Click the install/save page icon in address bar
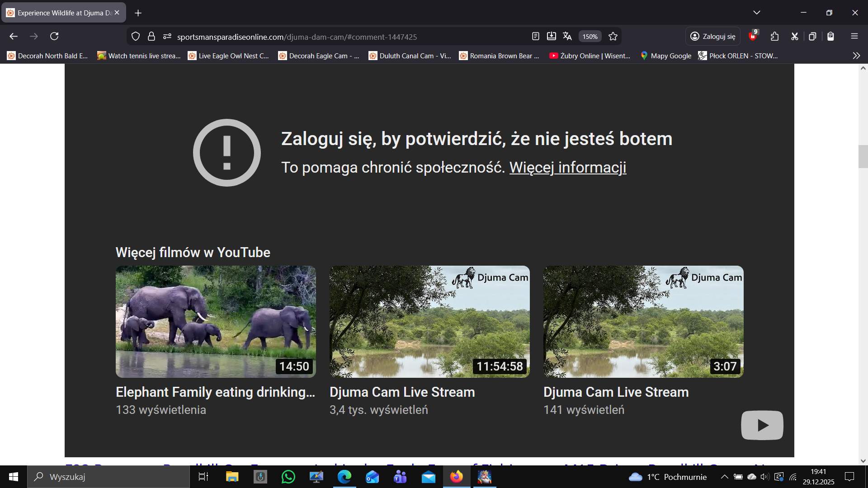 (552, 37)
